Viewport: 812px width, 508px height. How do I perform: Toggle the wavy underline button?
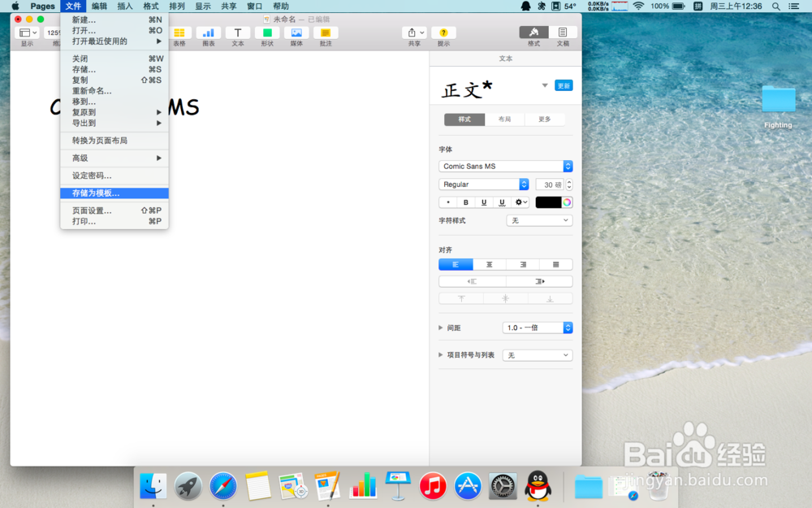(502, 202)
